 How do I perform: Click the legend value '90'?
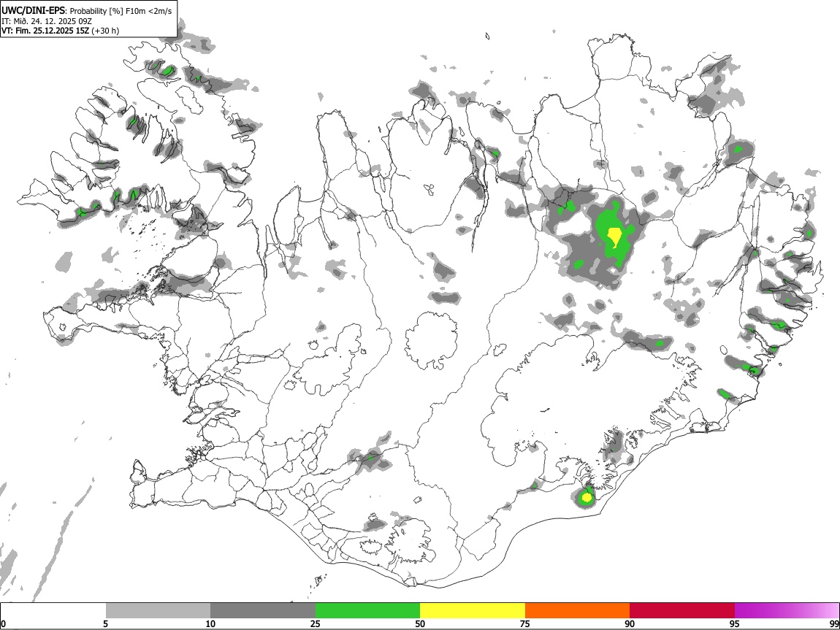[x=630, y=623]
